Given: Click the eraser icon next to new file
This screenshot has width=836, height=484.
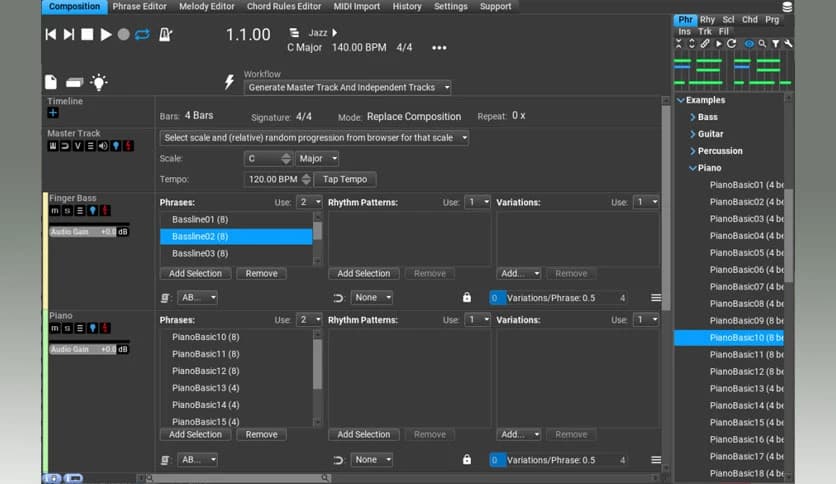Looking at the screenshot, I should point(74,82).
